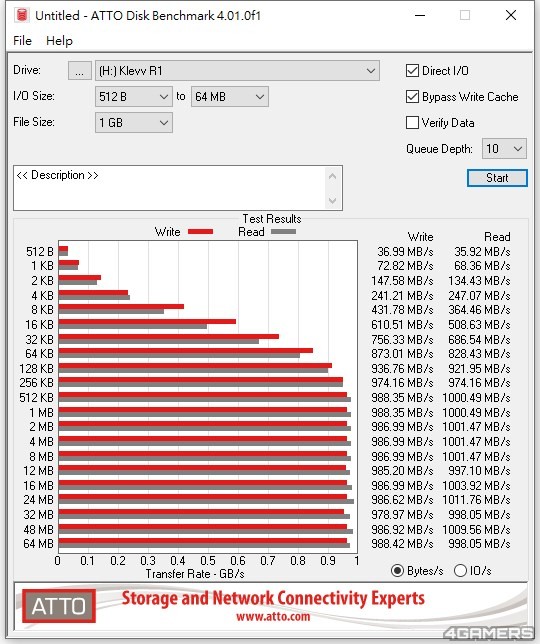Click the 36.99 MB/s write value
This screenshot has height=644, width=540.
(x=405, y=251)
